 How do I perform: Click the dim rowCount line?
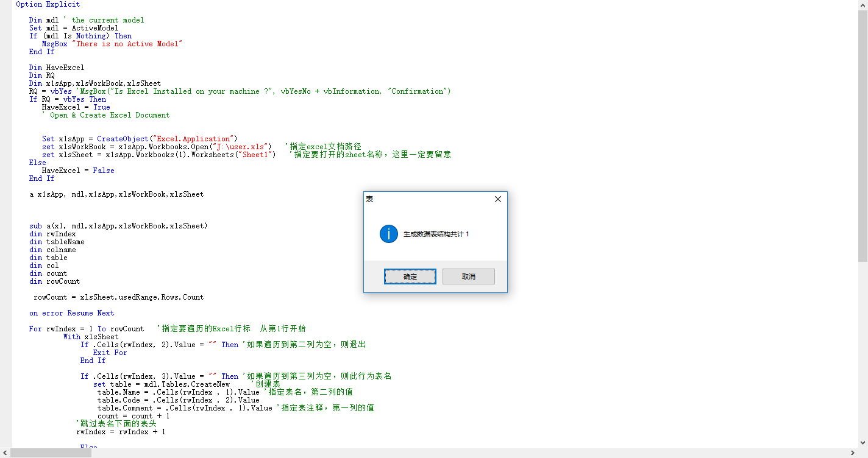coord(55,281)
